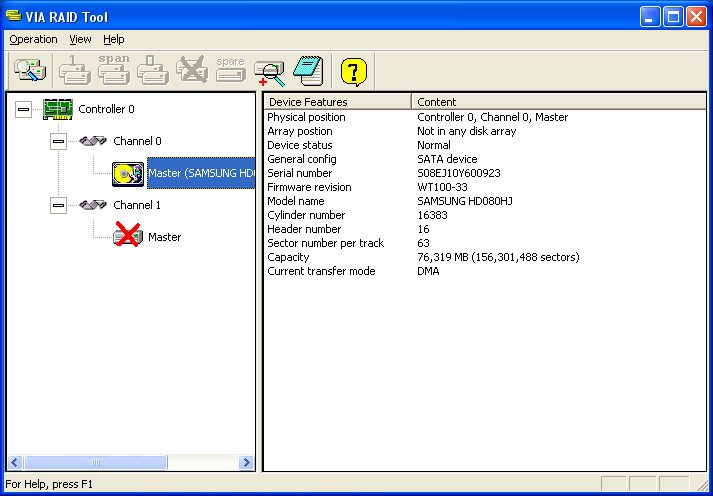This screenshot has width=713, height=496.
Task: Click the scan controller view toolbar icon
Action: [30, 72]
